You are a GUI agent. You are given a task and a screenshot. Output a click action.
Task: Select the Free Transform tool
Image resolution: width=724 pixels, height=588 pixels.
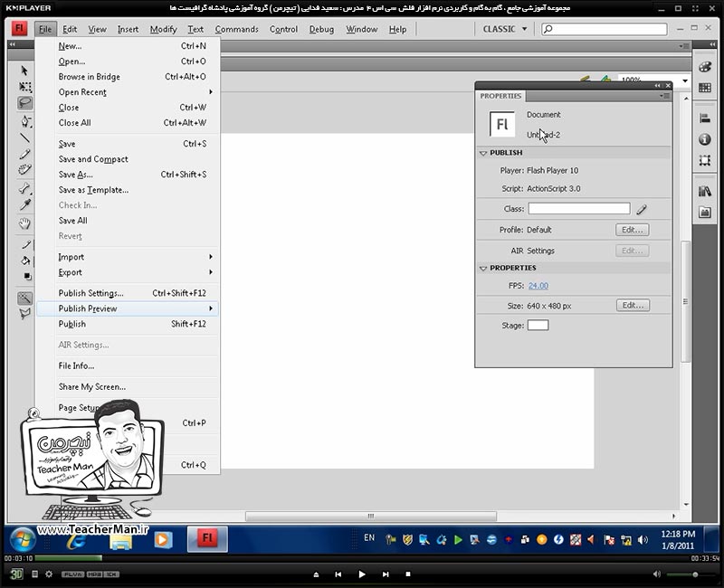(25, 87)
